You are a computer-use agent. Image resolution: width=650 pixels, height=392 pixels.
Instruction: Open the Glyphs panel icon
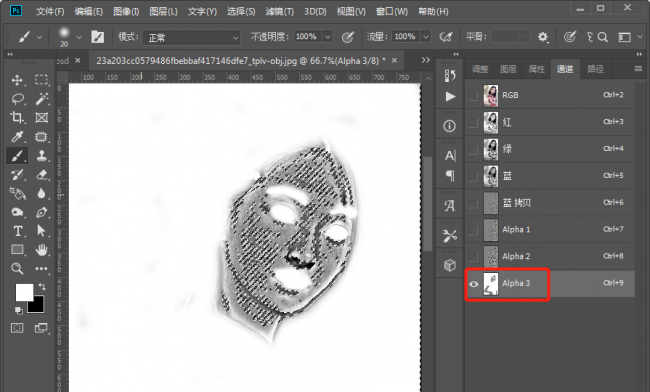[450, 206]
